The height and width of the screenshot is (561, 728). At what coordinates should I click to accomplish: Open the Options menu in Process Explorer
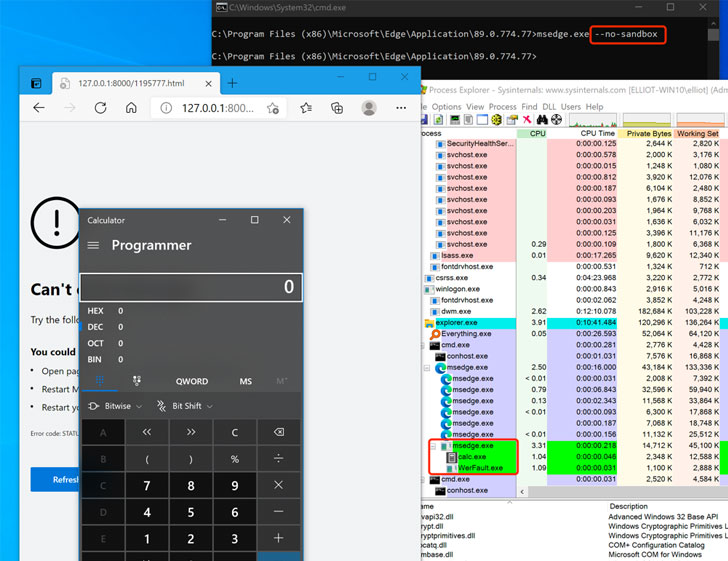(x=446, y=107)
